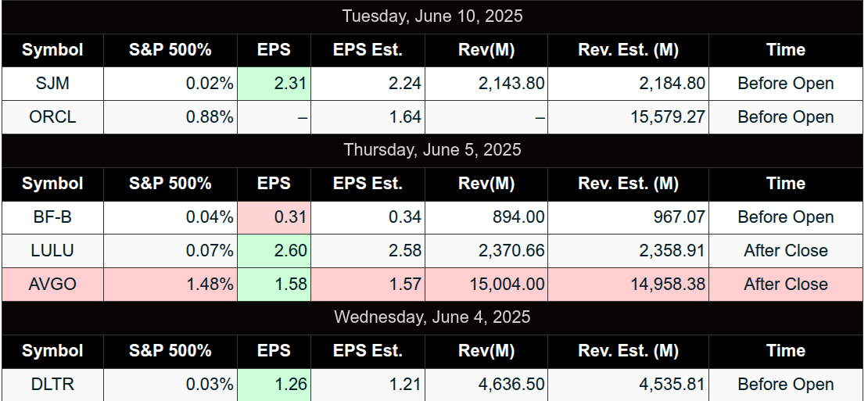Click LULU's After Close time cell

(786, 251)
